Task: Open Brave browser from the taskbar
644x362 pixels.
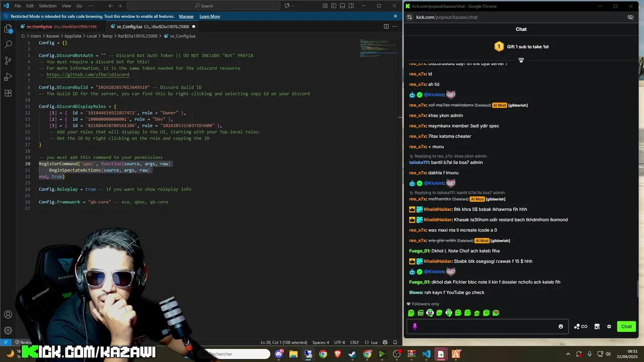Action: [338, 354]
